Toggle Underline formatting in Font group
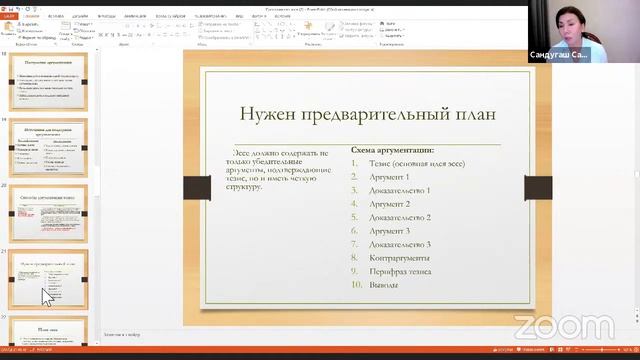Viewport: 640px width, 360px height. click(x=113, y=36)
